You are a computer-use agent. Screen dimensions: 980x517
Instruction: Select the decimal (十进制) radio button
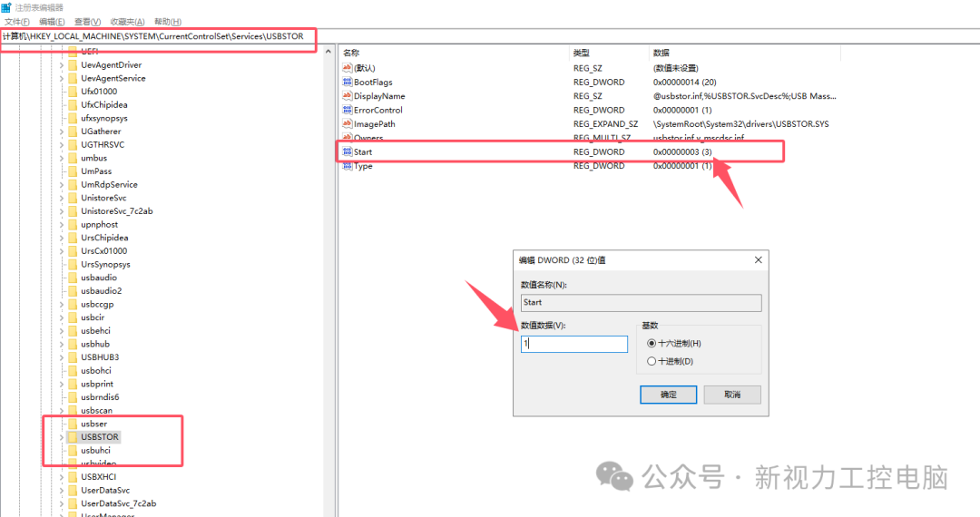point(652,361)
